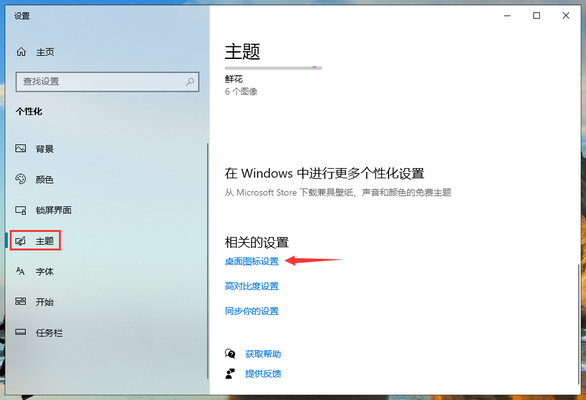Click the theme icon beside 主题
This screenshot has width=586, height=400.
pyautogui.click(x=21, y=241)
